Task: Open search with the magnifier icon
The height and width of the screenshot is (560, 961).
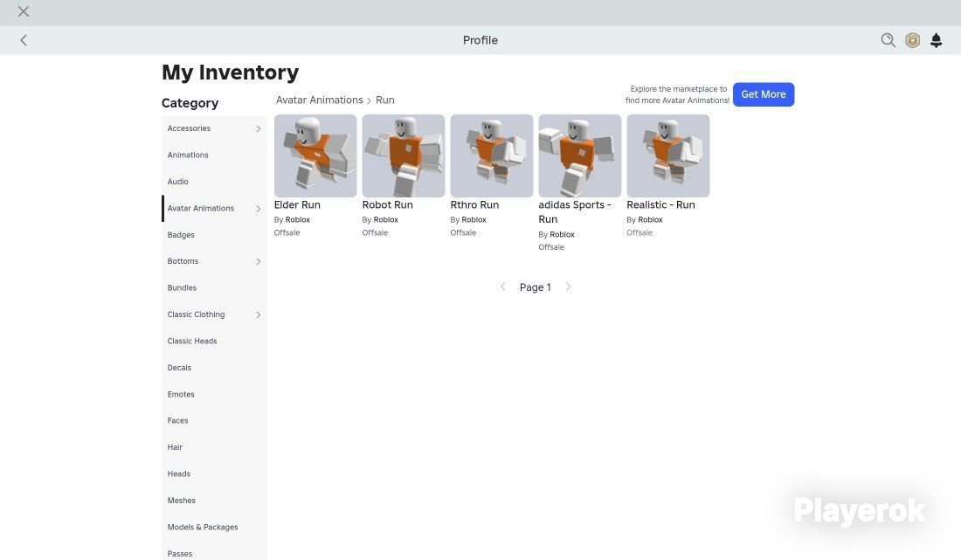Action: click(x=888, y=40)
